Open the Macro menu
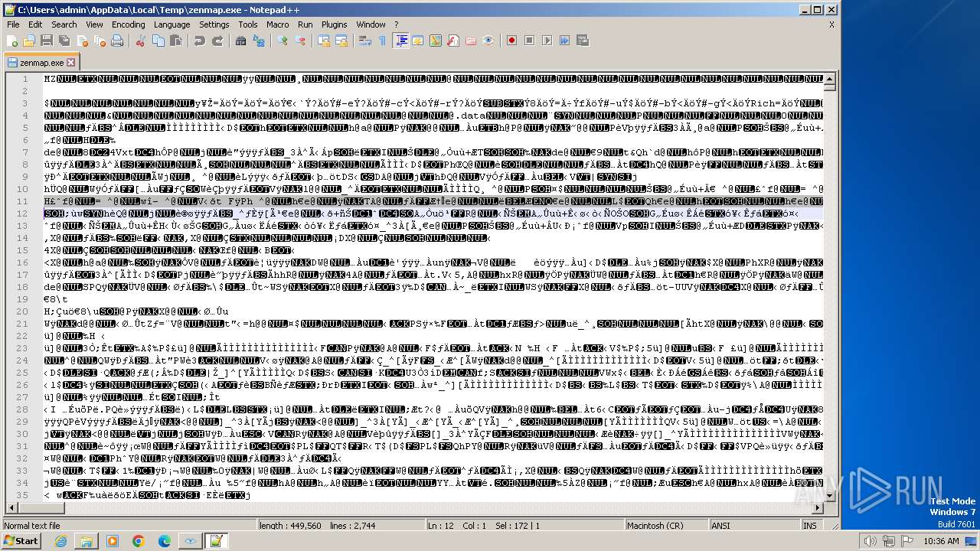980x551 pixels. [x=277, y=24]
